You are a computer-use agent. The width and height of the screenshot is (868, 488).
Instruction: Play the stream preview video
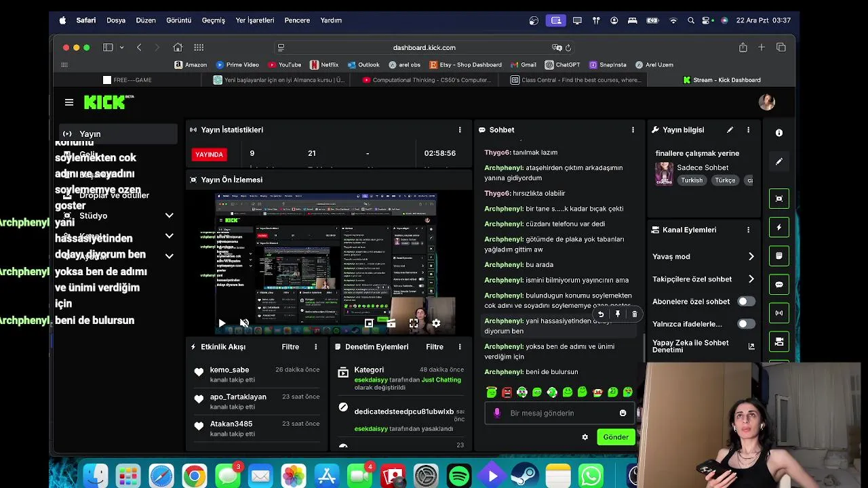pos(222,323)
